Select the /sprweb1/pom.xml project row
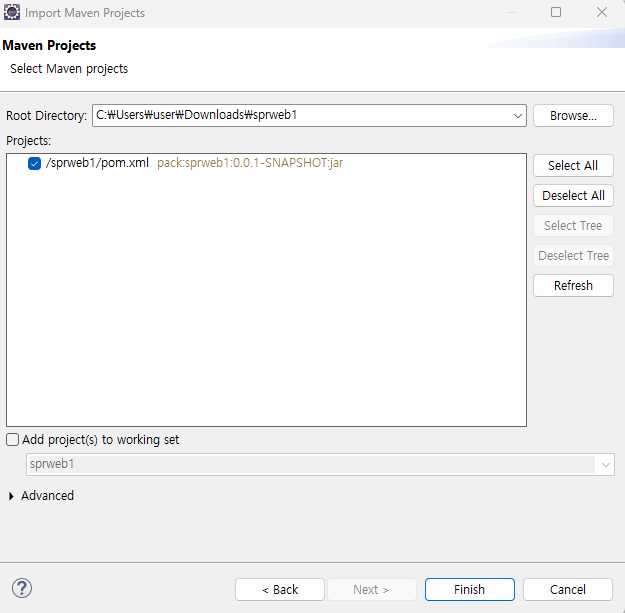 click(x=266, y=163)
